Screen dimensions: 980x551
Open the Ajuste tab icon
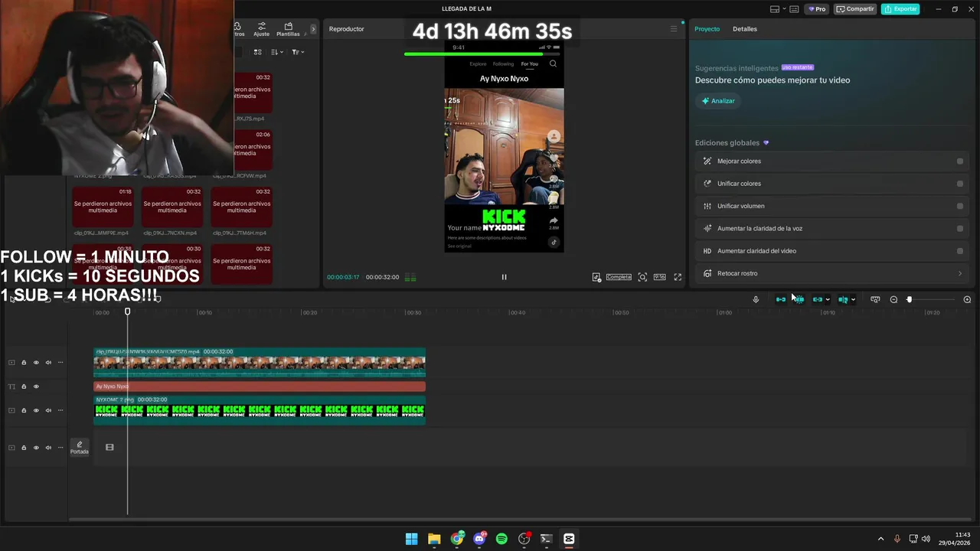coord(262,26)
